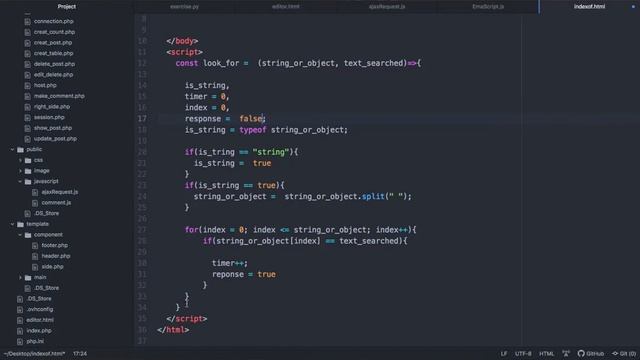Click the update_post.php file icon
Screen dimensions: 640x360
(x=27, y=139)
